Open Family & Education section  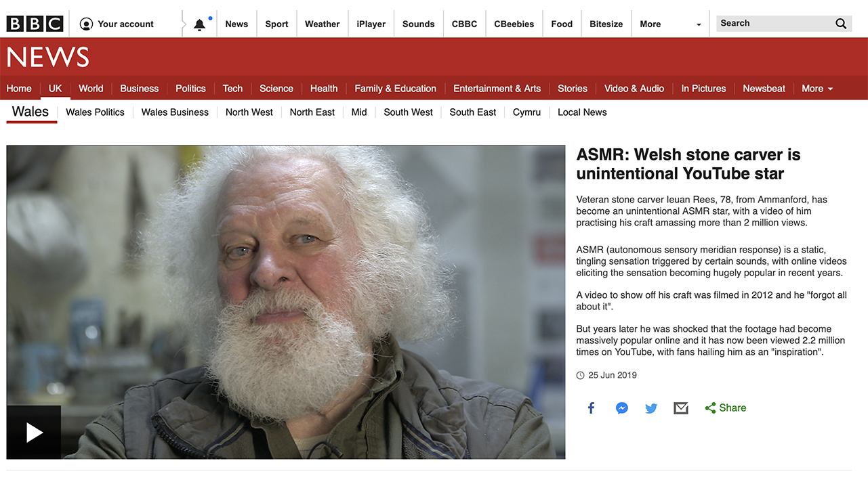pyautogui.click(x=395, y=89)
